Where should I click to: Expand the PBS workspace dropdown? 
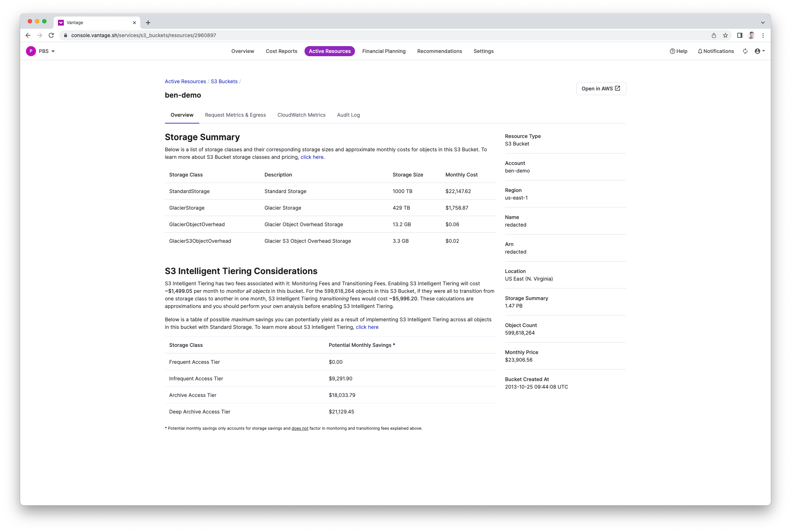point(53,51)
